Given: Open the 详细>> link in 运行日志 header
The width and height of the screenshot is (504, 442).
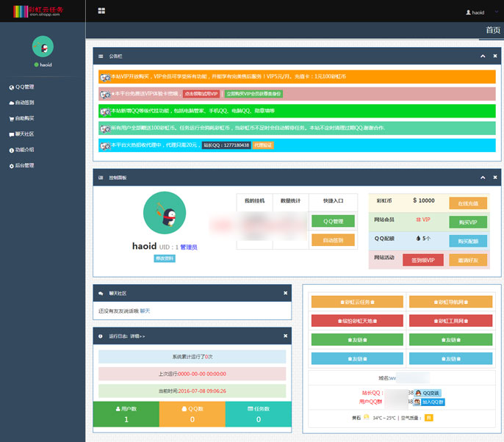Looking at the screenshot, I should coord(138,336).
